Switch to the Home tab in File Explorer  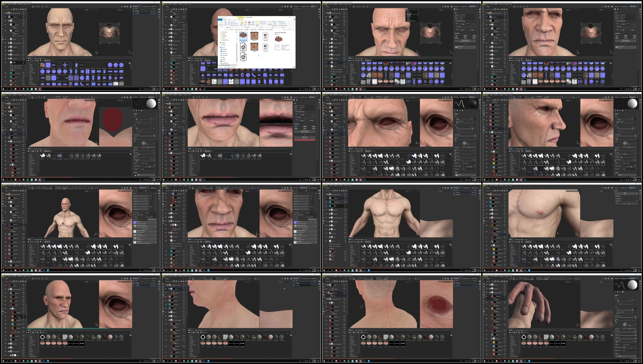click(225, 20)
